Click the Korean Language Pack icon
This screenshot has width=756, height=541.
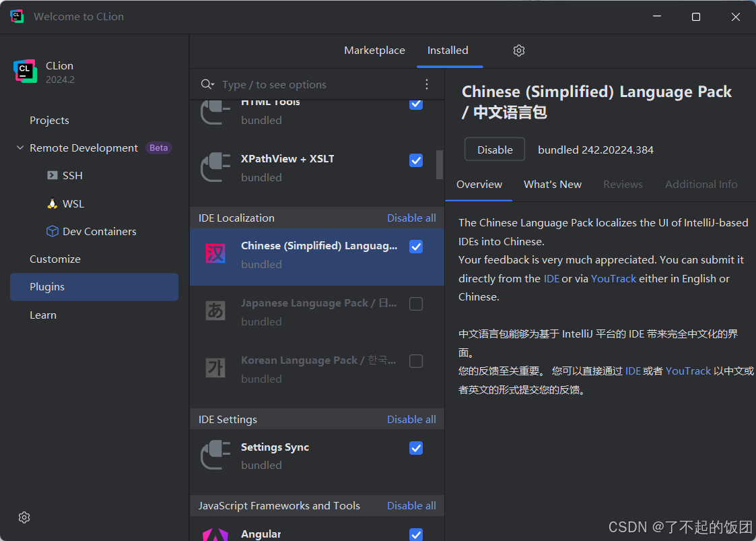pyautogui.click(x=215, y=369)
